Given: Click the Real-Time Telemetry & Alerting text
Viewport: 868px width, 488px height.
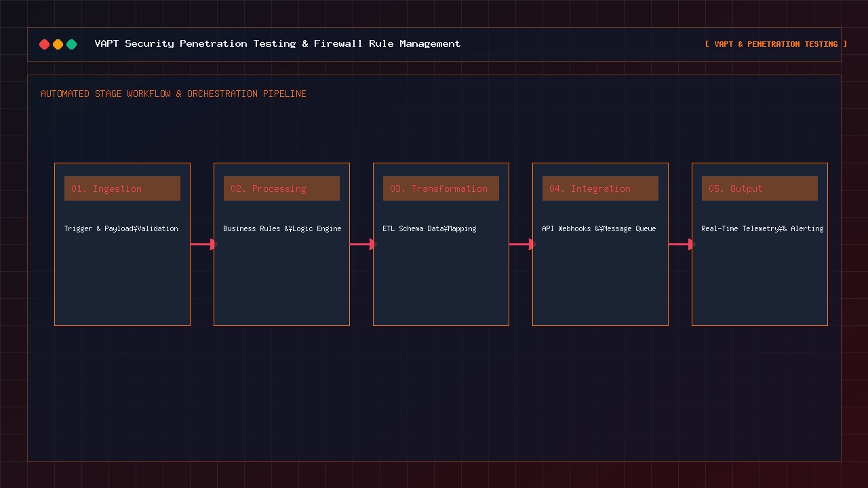Looking at the screenshot, I should point(762,228).
